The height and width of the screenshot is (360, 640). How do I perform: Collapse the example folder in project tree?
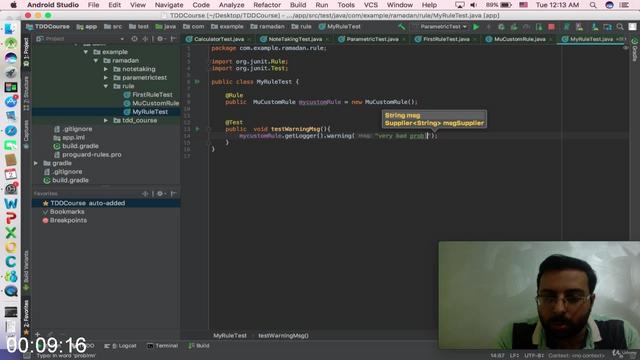point(86,52)
